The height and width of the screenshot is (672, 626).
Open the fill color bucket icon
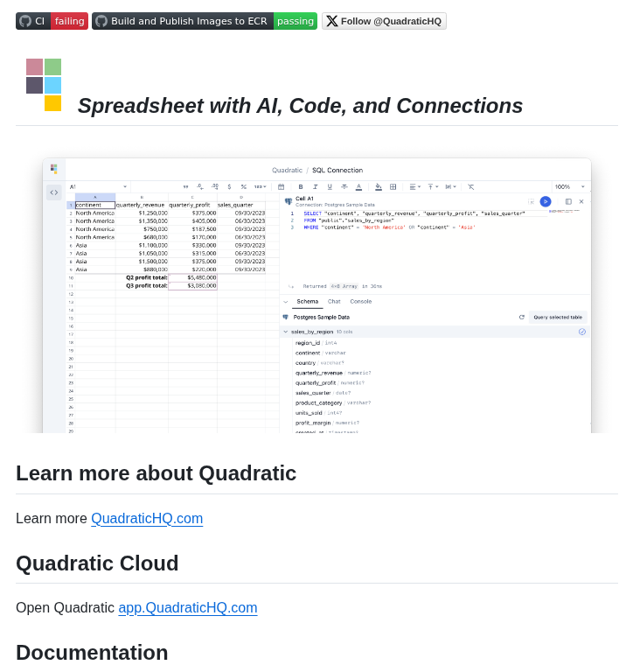click(379, 187)
